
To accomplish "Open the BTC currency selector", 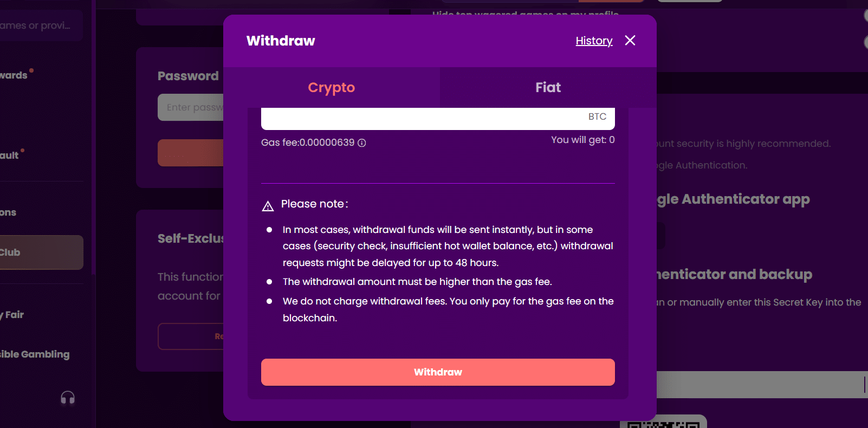I will (597, 117).
